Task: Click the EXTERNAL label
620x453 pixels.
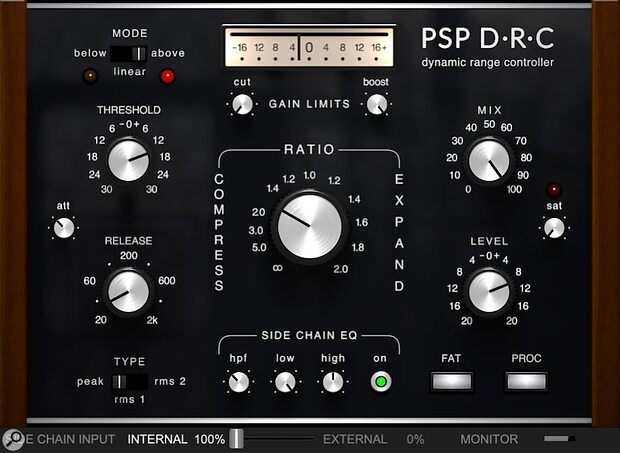Action: 355,439
